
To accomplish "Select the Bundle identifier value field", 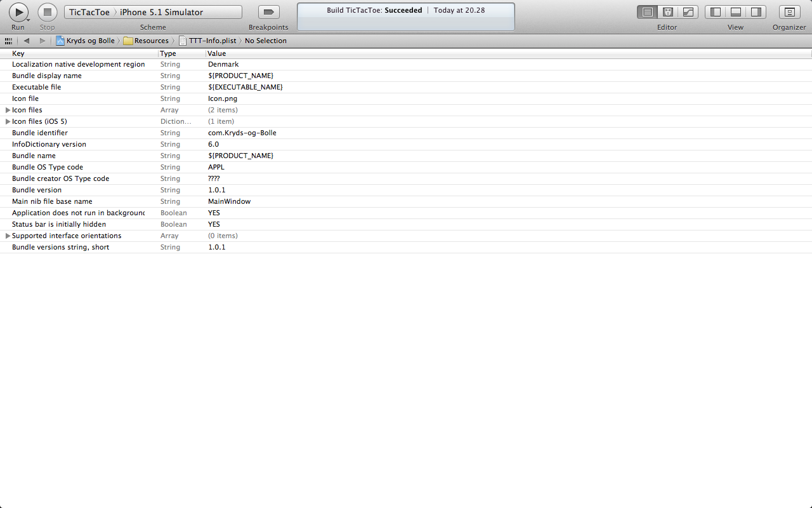I will [242, 133].
